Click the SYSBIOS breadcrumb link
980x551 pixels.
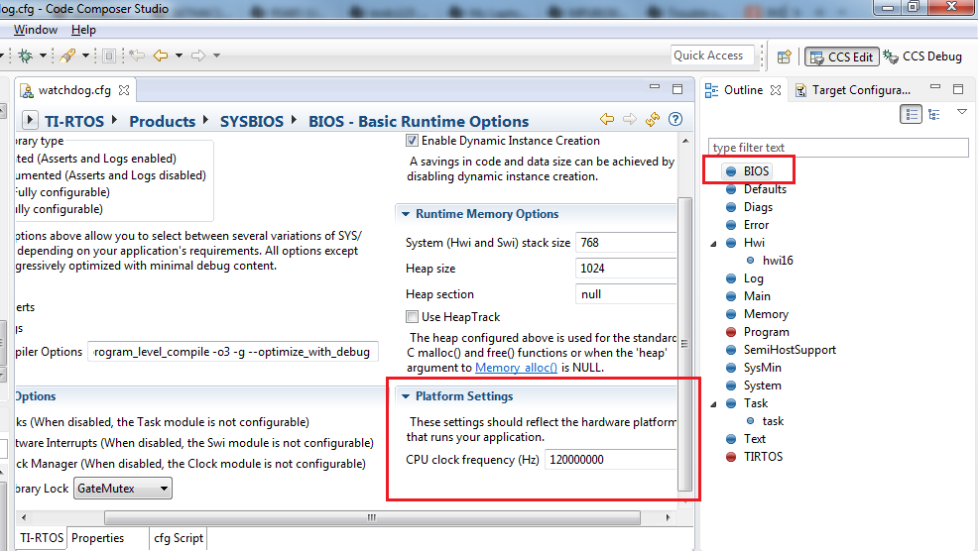tap(252, 121)
